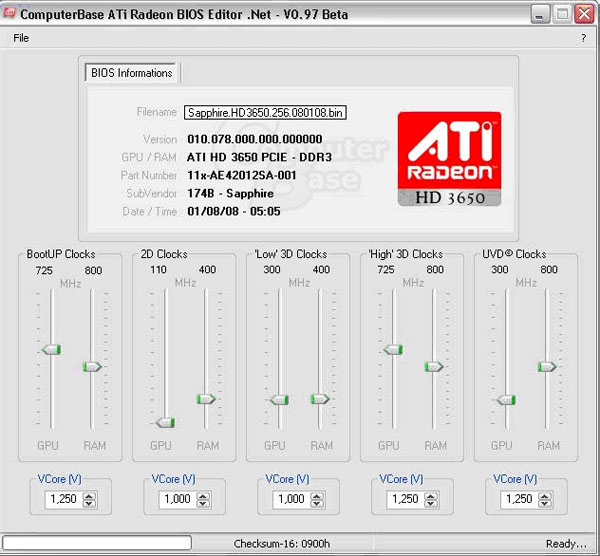
Task: Decrease UVD Clocks VCore with down arrow
Action: click(545, 503)
